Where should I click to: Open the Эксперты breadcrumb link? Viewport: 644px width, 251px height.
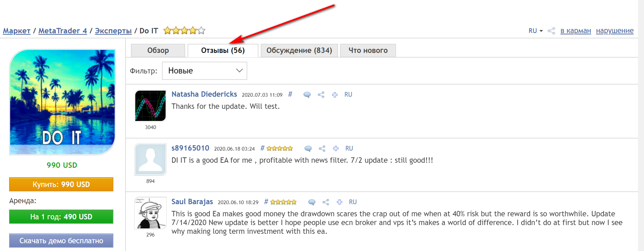[113, 31]
